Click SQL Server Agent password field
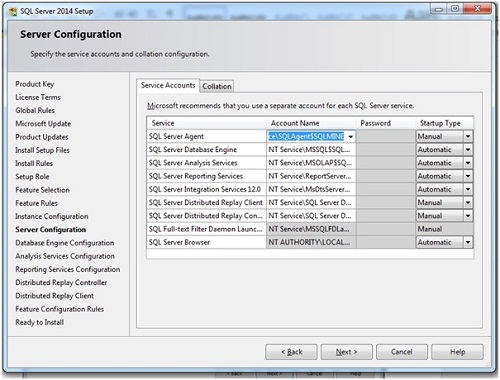 (386, 136)
